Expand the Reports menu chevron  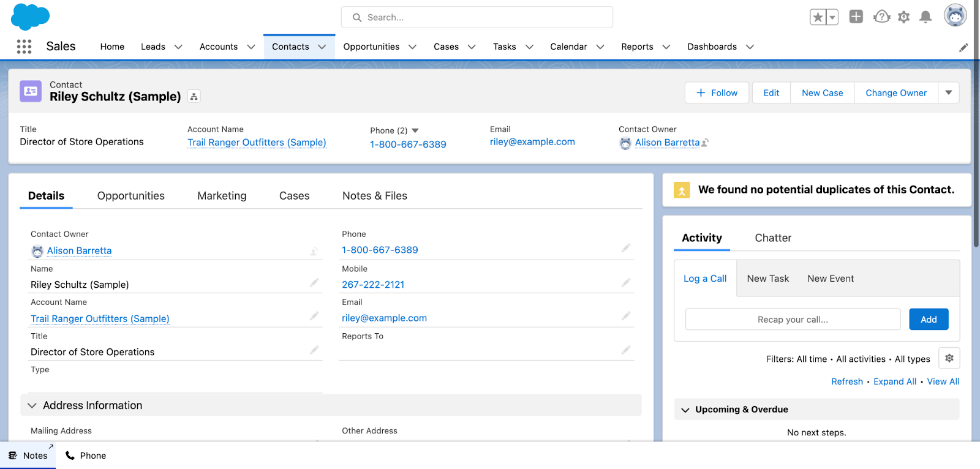click(x=666, y=47)
